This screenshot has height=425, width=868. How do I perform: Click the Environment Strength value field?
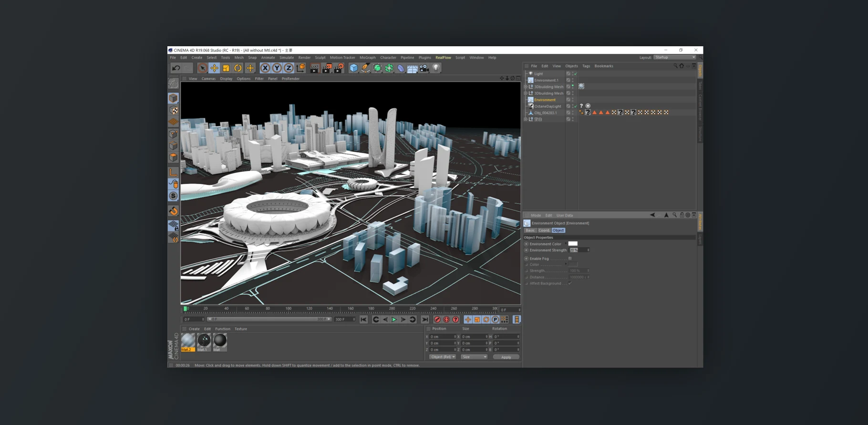(579, 250)
